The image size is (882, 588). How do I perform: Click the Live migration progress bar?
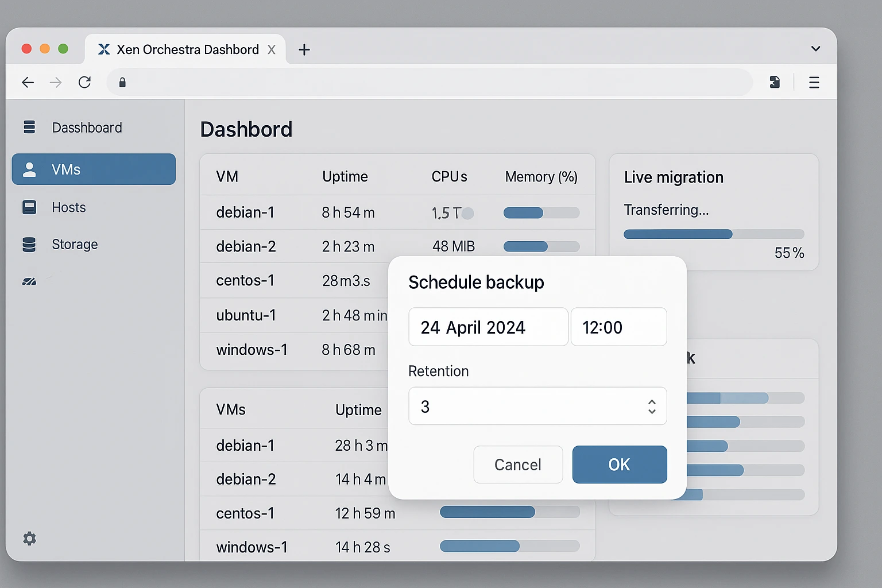click(x=713, y=234)
